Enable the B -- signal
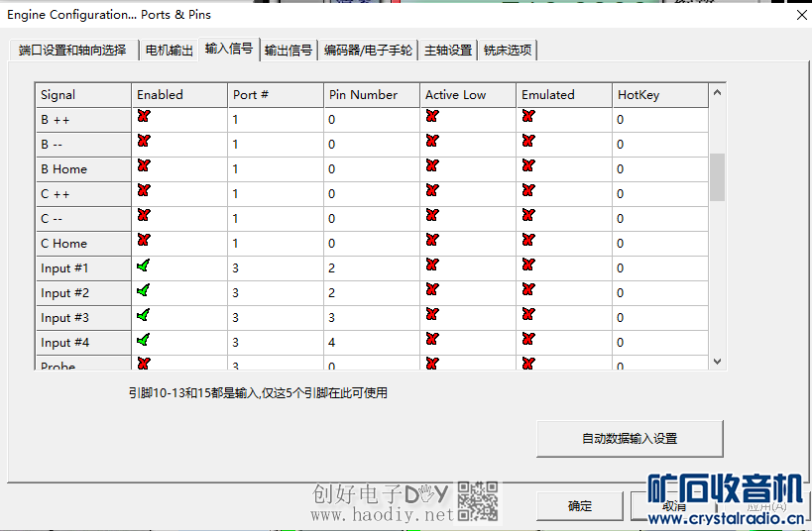The width and height of the screenshot is (812, 531). point(144,141)
